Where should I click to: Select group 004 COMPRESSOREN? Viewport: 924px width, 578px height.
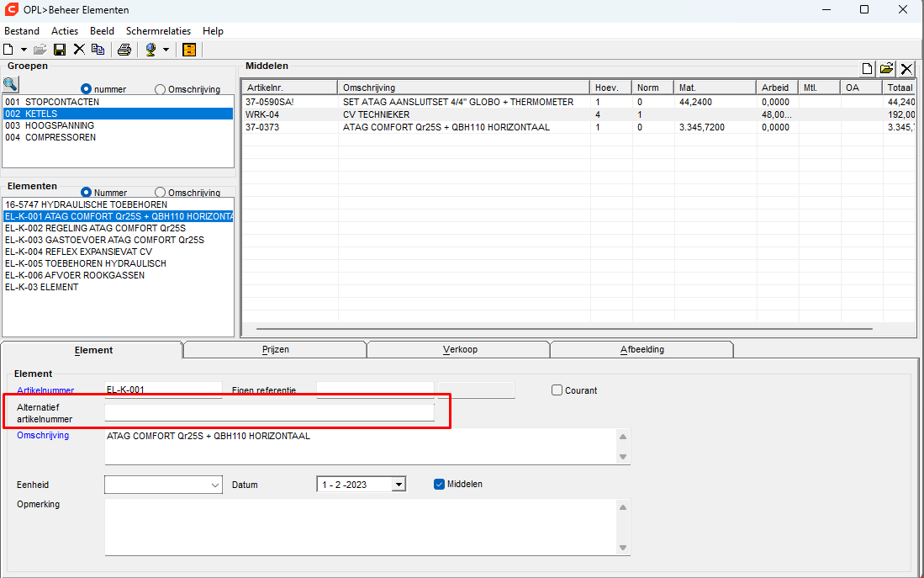pos(118,137)
